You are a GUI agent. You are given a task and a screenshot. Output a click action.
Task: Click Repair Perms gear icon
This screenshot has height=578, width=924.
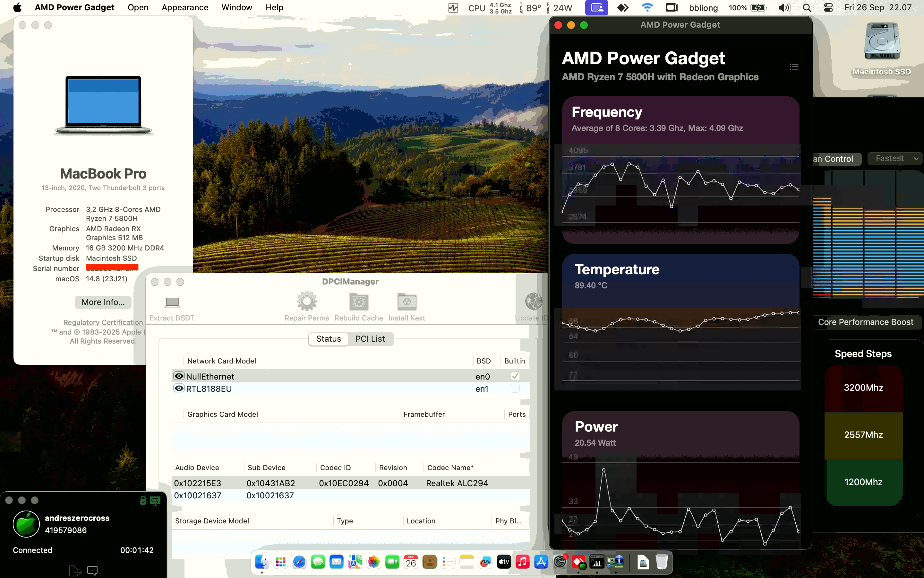pyautogui.click(x=307, y=302)
